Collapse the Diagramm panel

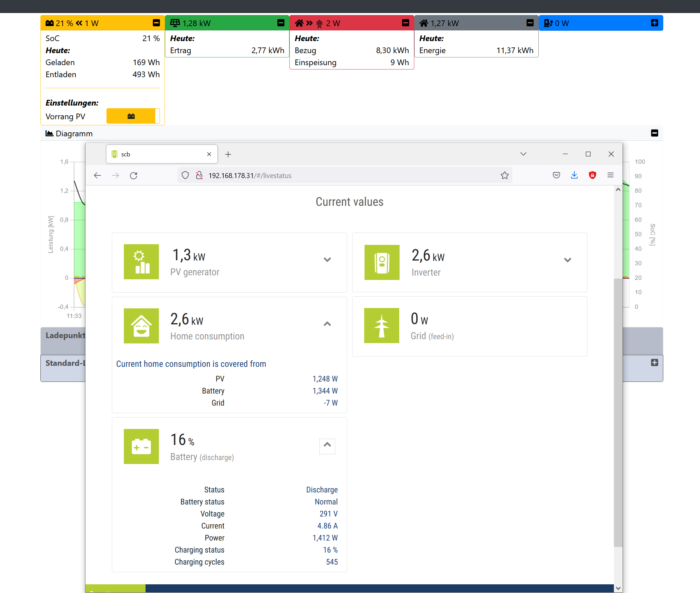point(654,133)
